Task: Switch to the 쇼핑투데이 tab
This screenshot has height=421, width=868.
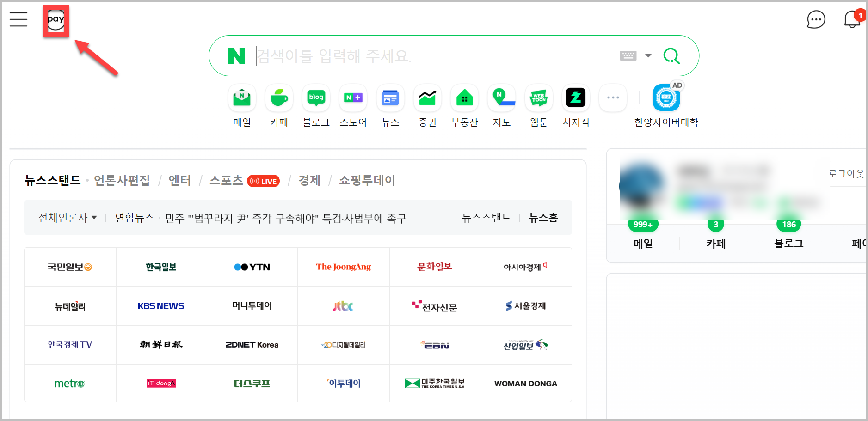Action: pos(367,180)
